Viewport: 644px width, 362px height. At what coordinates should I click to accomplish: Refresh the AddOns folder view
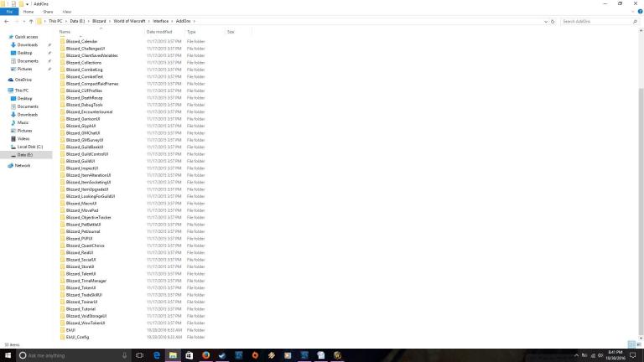point(553,20)
